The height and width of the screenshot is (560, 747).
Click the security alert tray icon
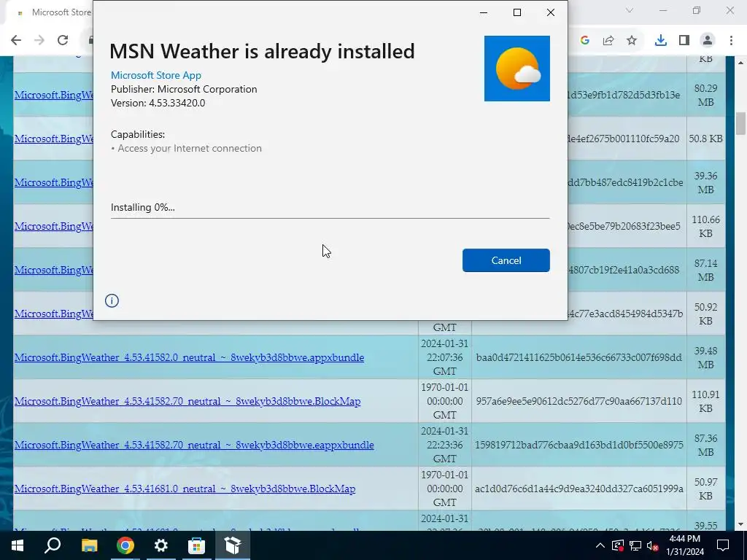(618, 545)
